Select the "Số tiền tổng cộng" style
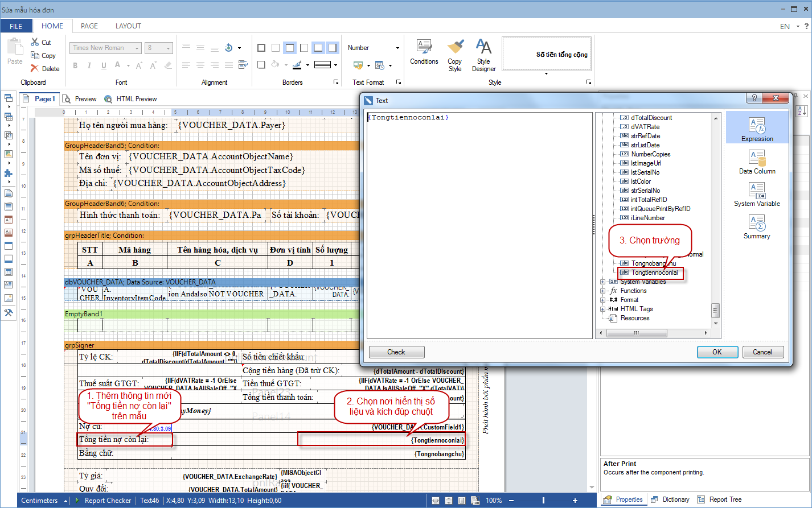The image size is (812, 508). click(547, 55)
